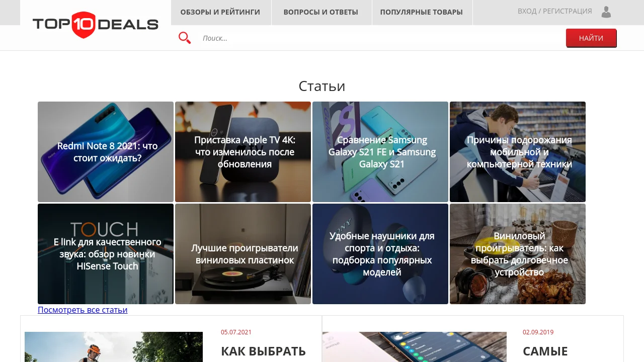
Task: Open the Как выбрать article heading
Action: tap(263, 351)
